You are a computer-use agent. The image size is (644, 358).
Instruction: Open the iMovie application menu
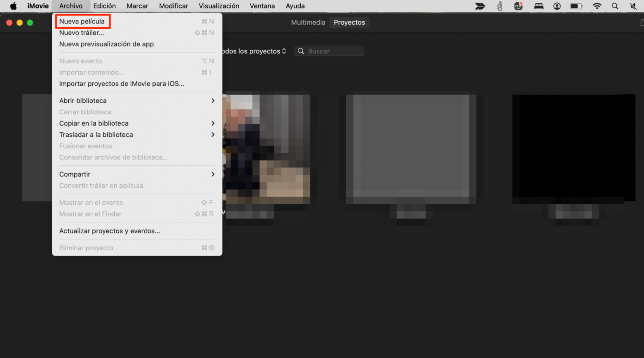click(x=38, y=6)
